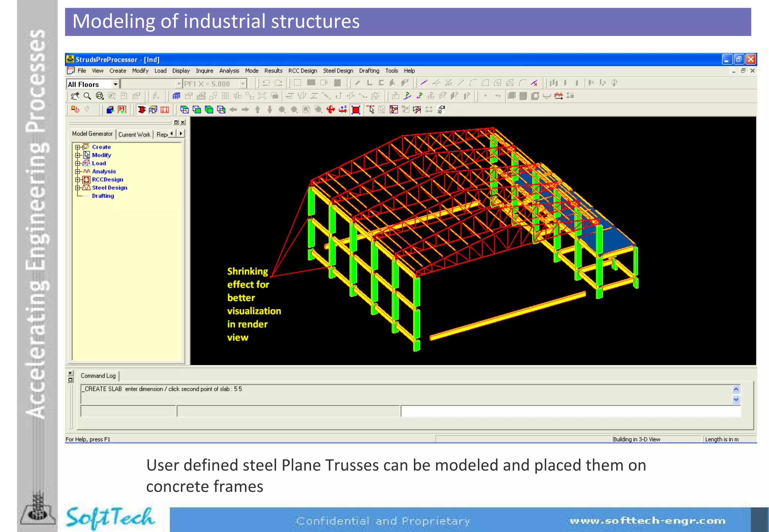Click the www.softtech-engr.com footer link
Viewport: 769px width, 532px height.
[x=647, y=521]
